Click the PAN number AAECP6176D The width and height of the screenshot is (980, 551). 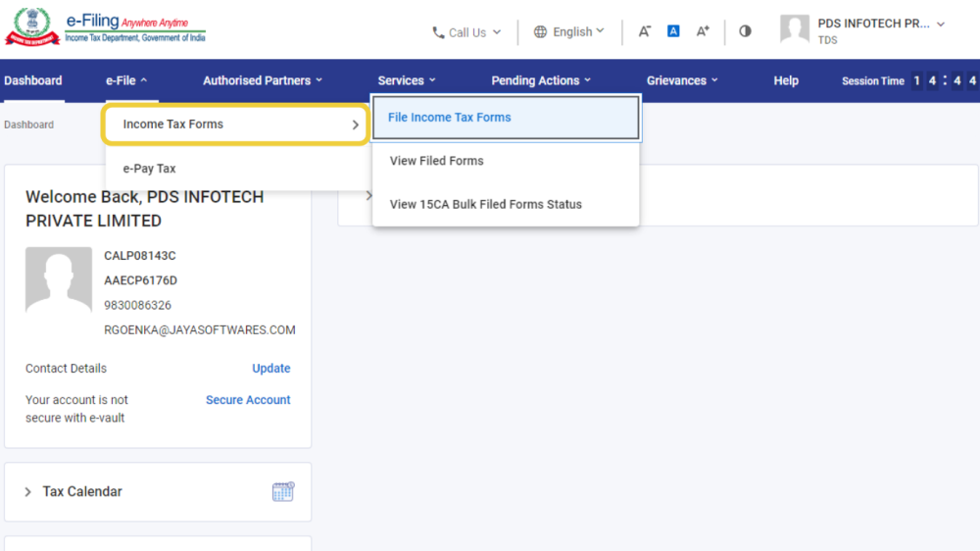pos(140,280)
